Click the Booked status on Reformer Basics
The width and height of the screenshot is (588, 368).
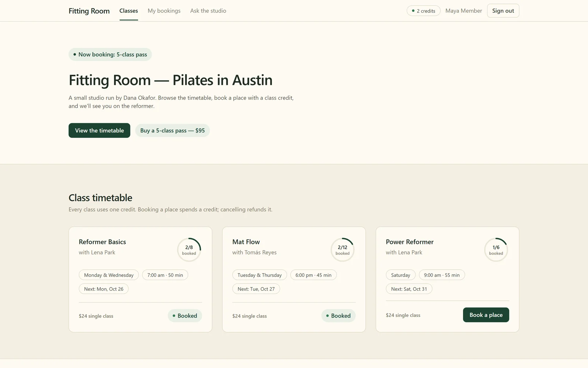tap(185, 316)
